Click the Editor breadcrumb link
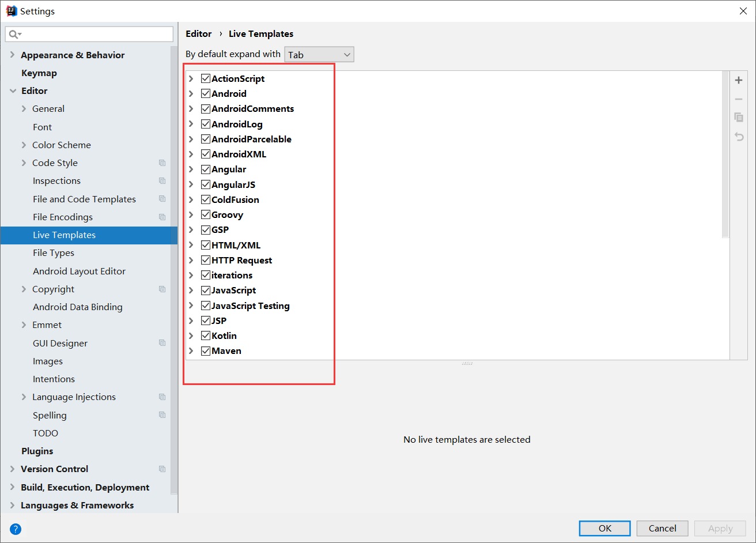Screen dimensions: 756x543 click(199, 34)
